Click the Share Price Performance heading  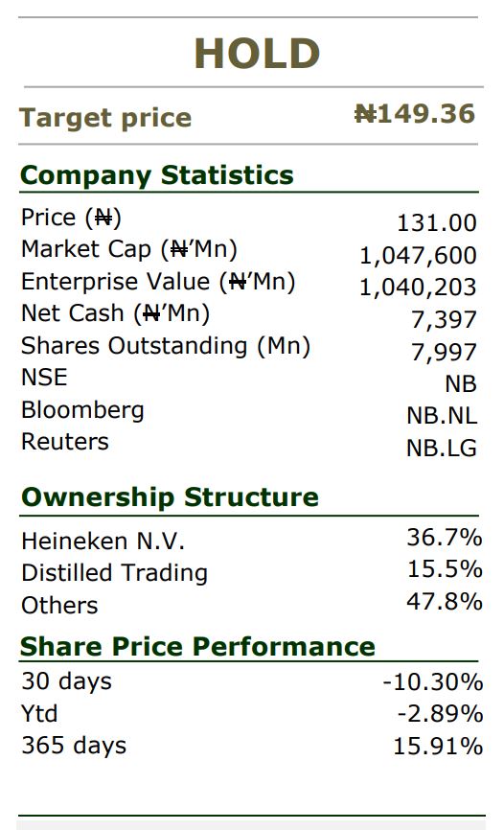tap(197, 646)
